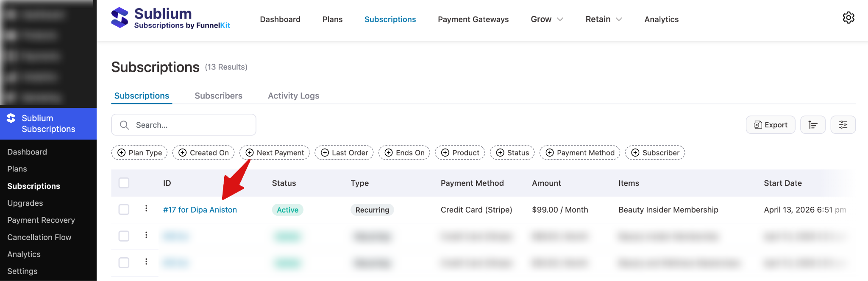868x281 pixels.
Task: Add the Last Order filter
Action: tap(344, 153)
